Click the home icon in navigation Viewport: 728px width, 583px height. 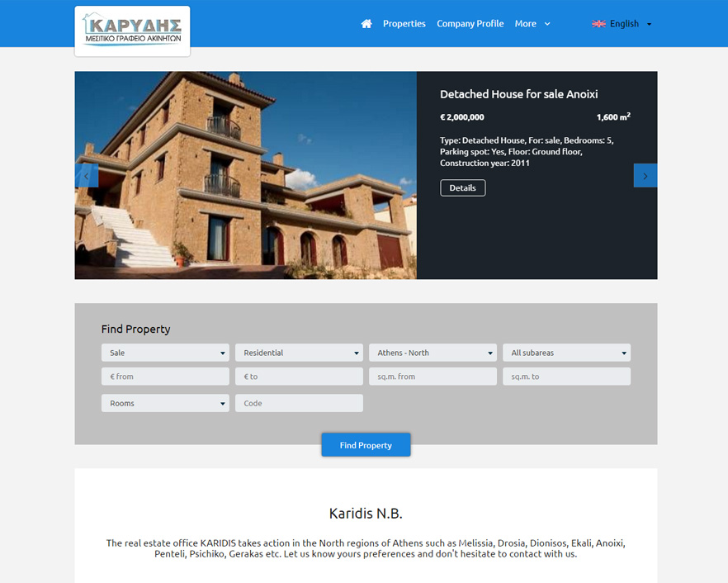366,24
